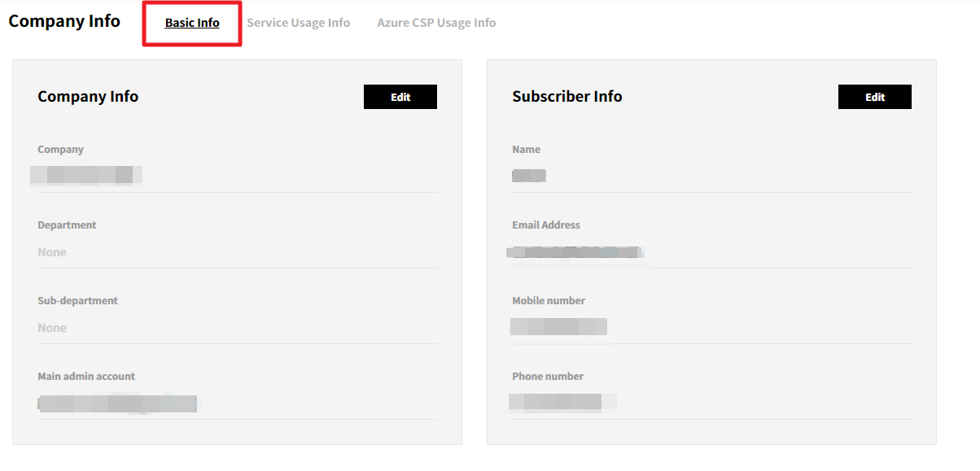This screenshot has height=471, width=980.
Task: Select the Sub-department 'None' value
Action: pyautogui.click(x=52, y=328)
